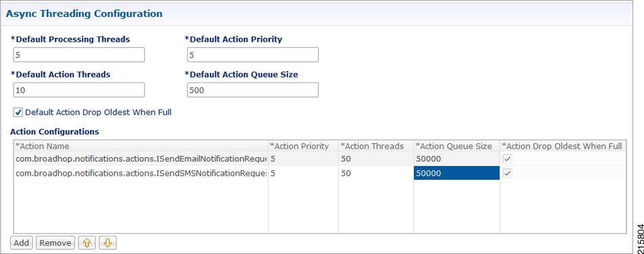644x254 pixels.
Task: Toggle Default Action Drop Oldest When Full
Action: pos(18,112)
